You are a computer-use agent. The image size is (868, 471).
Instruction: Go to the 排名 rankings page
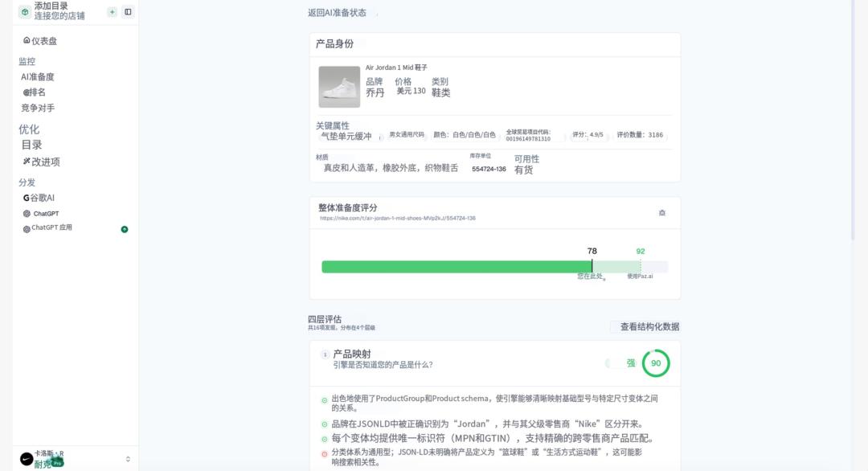tap(35, 92)
